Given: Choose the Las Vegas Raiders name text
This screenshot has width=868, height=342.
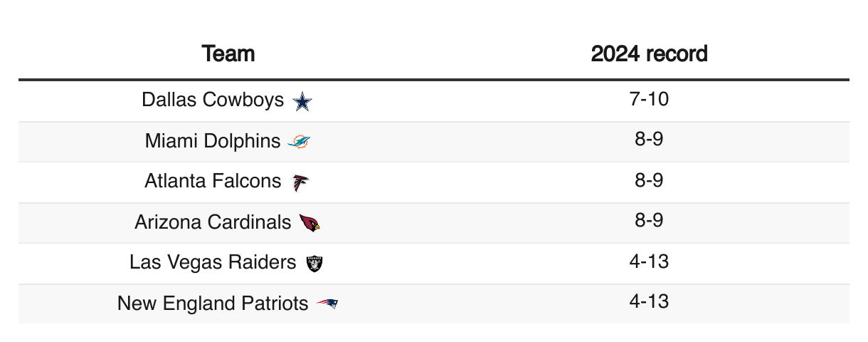Looking at the screenshot, I should [x=213, y=262].
